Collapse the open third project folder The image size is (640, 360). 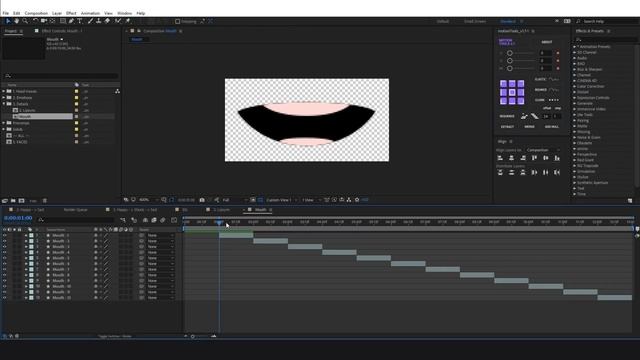pos(4,104)
